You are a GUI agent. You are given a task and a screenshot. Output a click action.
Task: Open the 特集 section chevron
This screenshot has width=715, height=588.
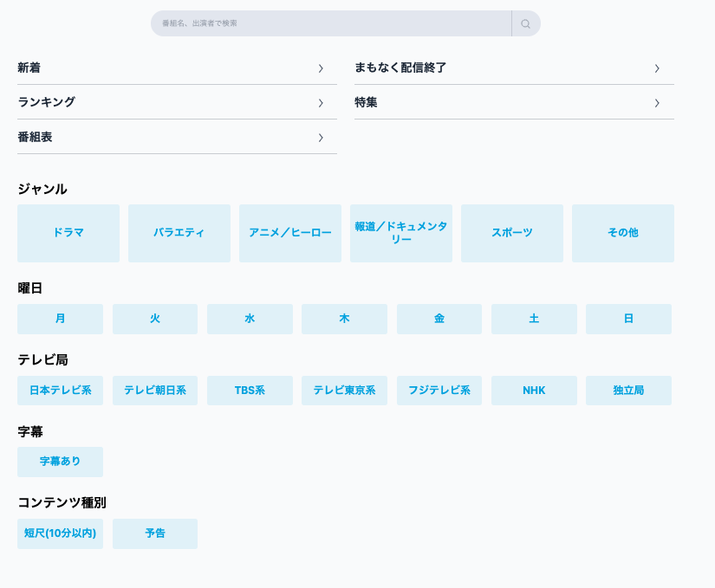tap(657, 103)
